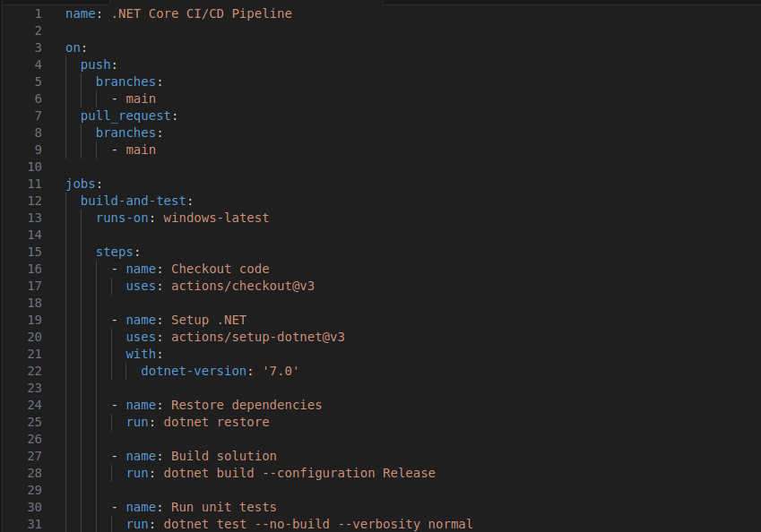The image size is (761, 532).
Task: Click the 'actions/setup-dotnet@v3' value
Action: (257, 337)
